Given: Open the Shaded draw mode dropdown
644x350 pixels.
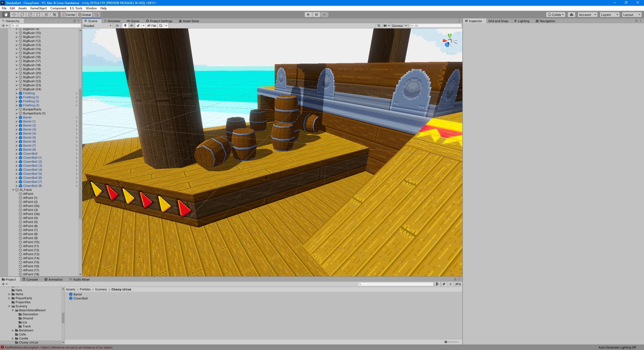Looking at the screenshot, I should tap(97, 26).
